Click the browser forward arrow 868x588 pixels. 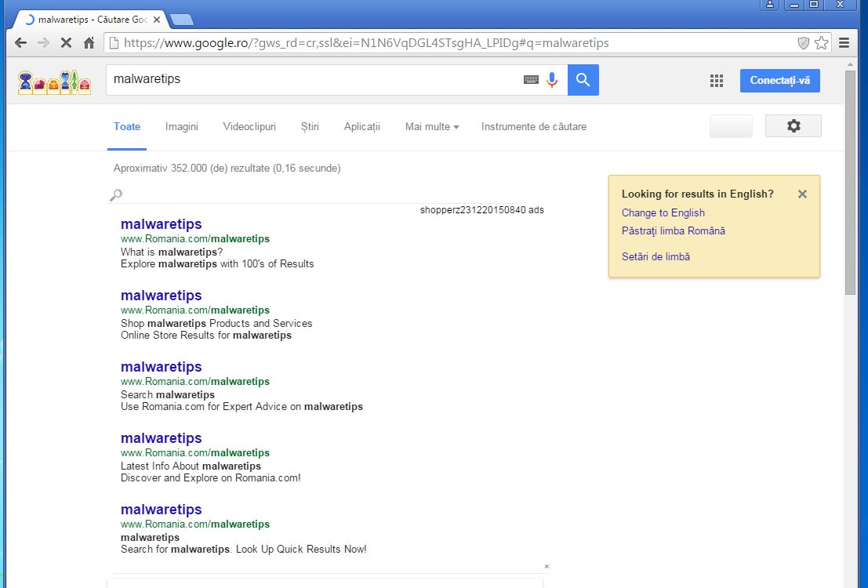pyautogui.click(x=43, y=42)
